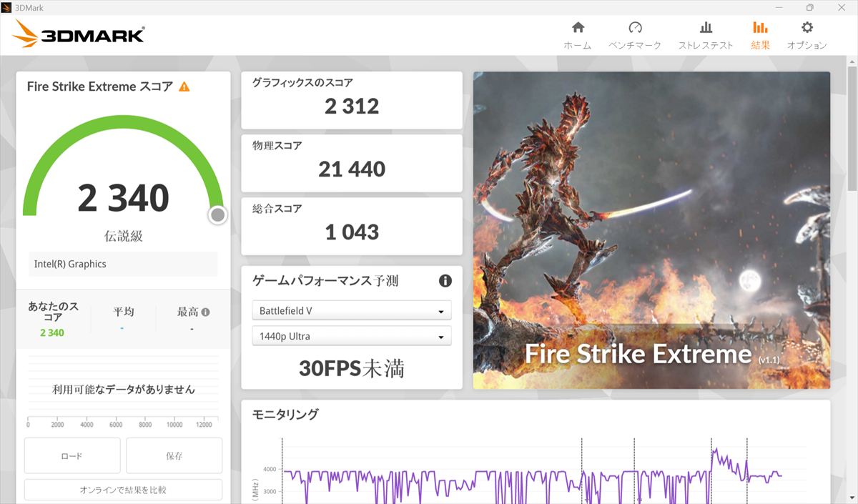The width and height of the screenshot is (858, 504).
Task: Click the 30FPS未満 prediction text
Action: 352,368
